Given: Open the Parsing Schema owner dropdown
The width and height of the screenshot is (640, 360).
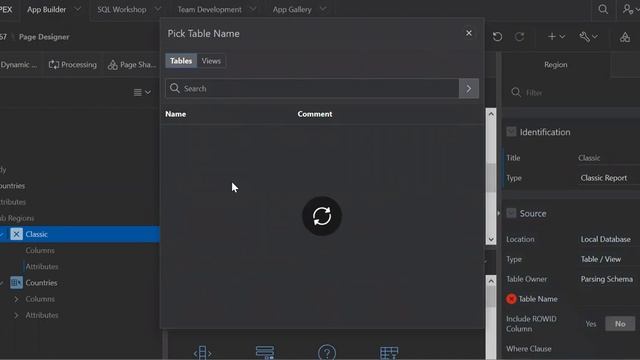Looking at the screenshot, I should 608,279.
